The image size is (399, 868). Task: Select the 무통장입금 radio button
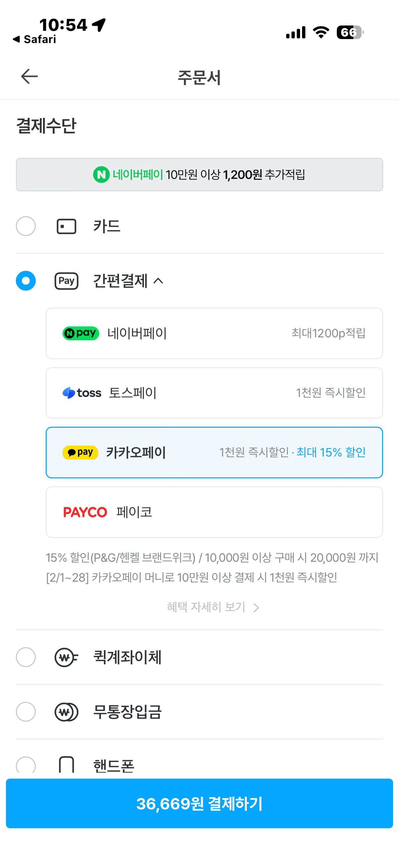pos(26,712)
